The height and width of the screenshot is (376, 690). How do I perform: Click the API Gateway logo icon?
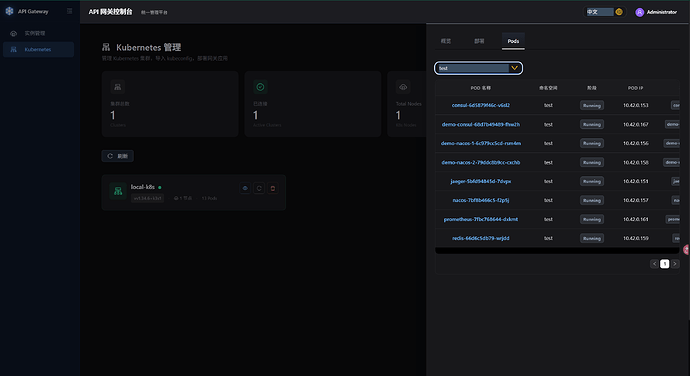click(9, 11)
